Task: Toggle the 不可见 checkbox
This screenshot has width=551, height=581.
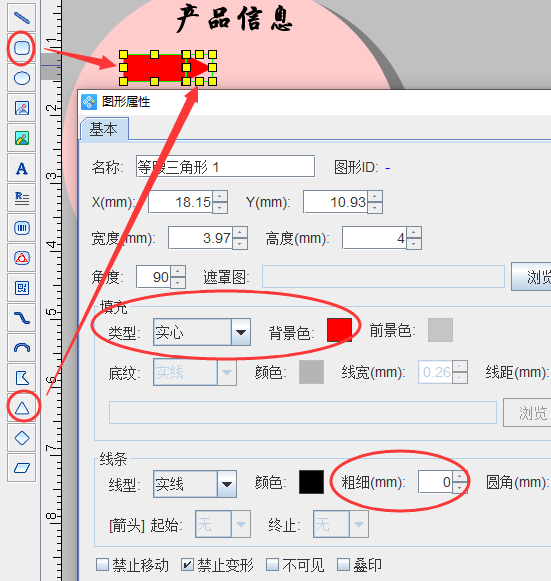Action: [x=272, y=565]
